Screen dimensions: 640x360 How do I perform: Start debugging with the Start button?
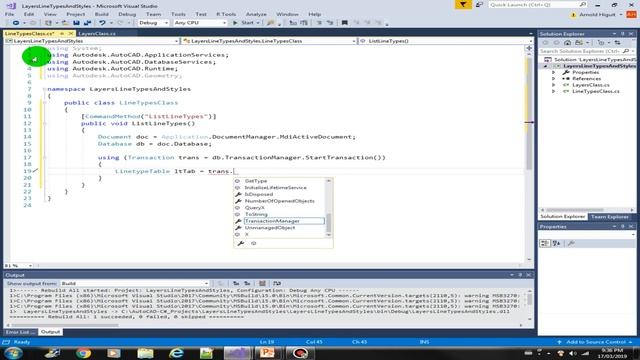(243, 23)
